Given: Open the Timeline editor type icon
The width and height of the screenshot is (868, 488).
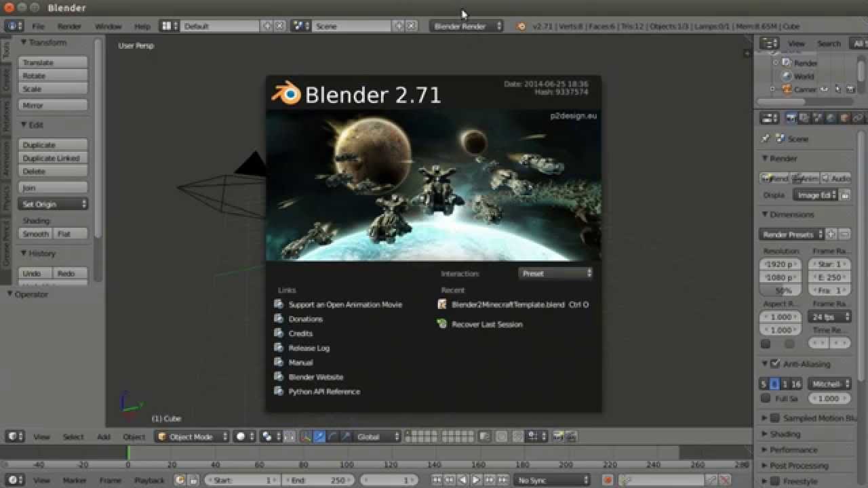Looking at the screenshot, I should click(14, 480).
